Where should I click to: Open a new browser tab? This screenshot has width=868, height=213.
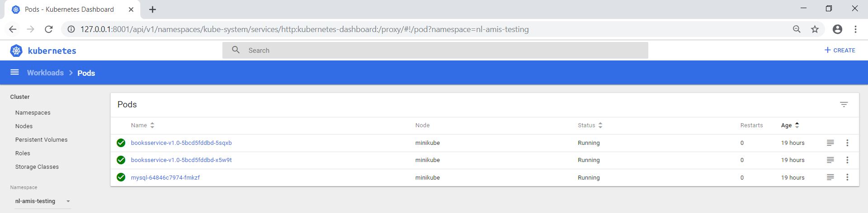(153, 9)
